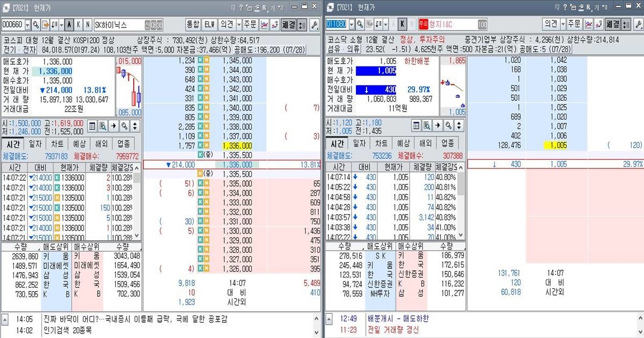Expand the sort list dropdown arrow in SK하이닉스 toolbar
Image resolution: width=644 pixels, height=338 pixels.
[62, 25]
